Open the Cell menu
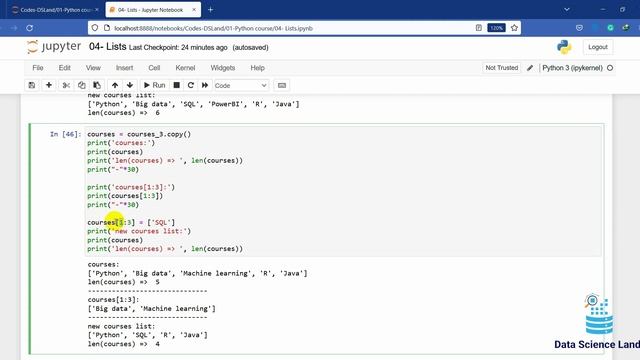This screenshot has width=640, height=360. coord(154,68)
